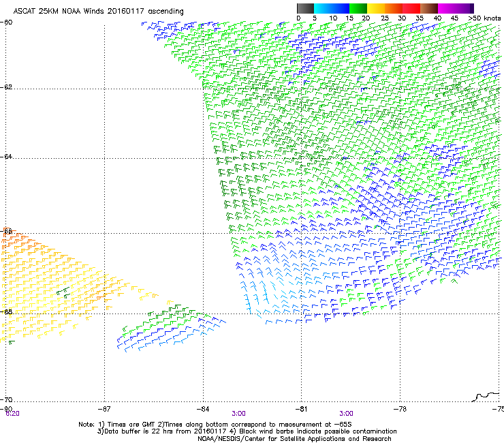Click the '-81' longitude axis label
This screenshot has width=504, height=443.
(x=301, y=408)
